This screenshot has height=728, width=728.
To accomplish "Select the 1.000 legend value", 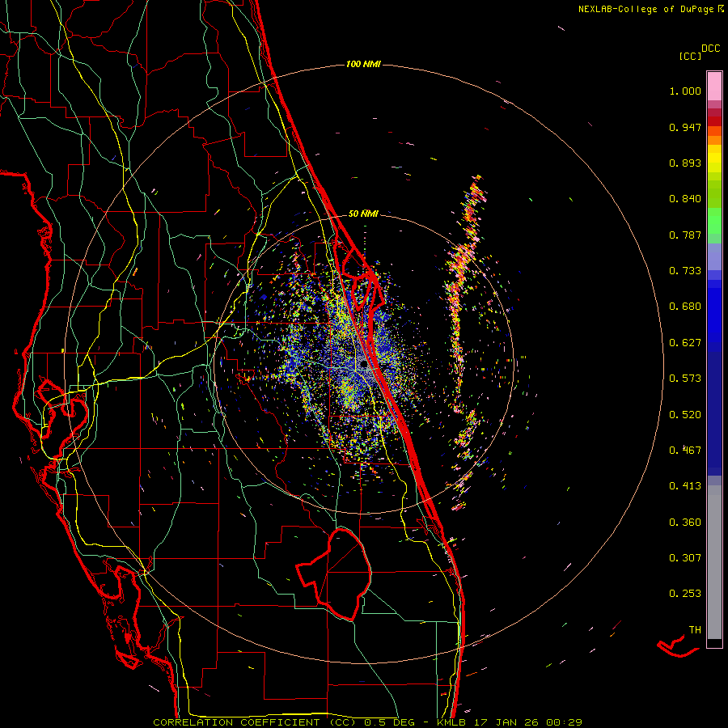I will [x=685, y=91].
